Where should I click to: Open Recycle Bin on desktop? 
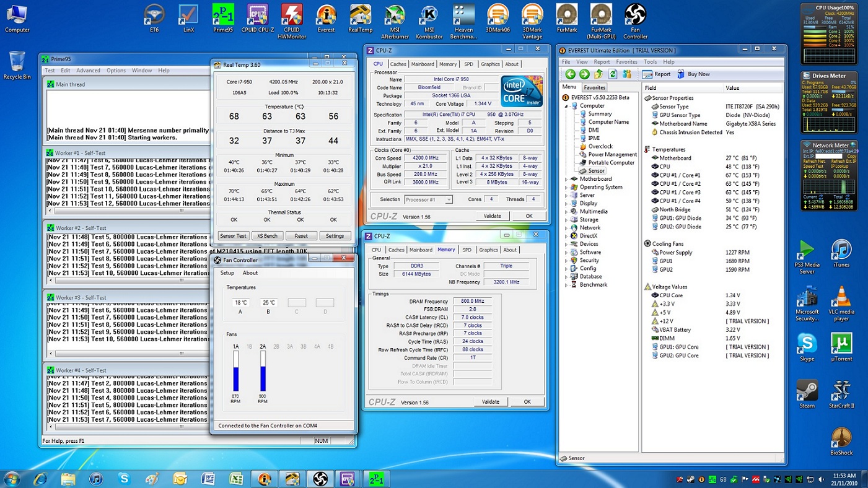coord(17,65)
